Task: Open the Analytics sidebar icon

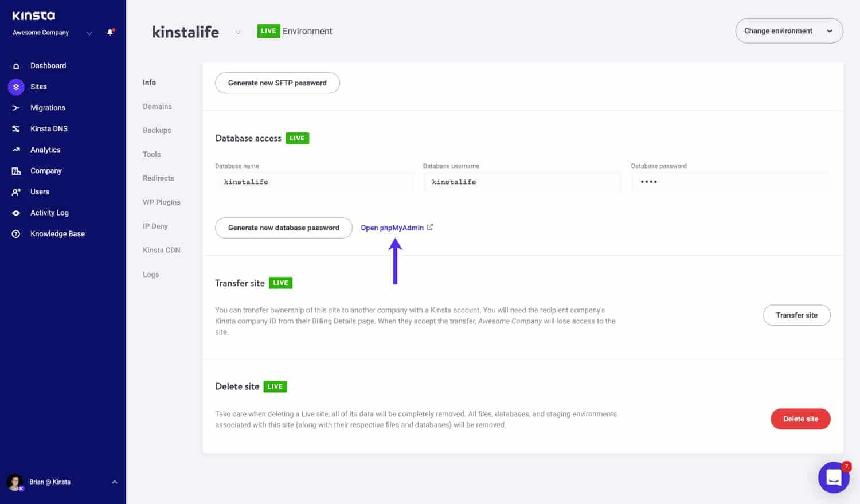Action: [15, 149]
